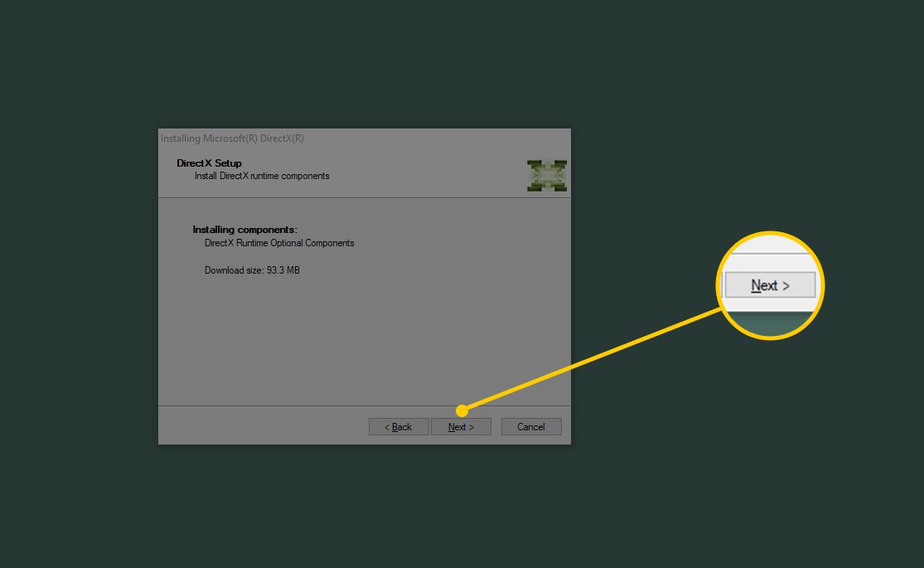Click the 'Installing components:' label
The width and height of the screenshot is (924, 568).
245,230
